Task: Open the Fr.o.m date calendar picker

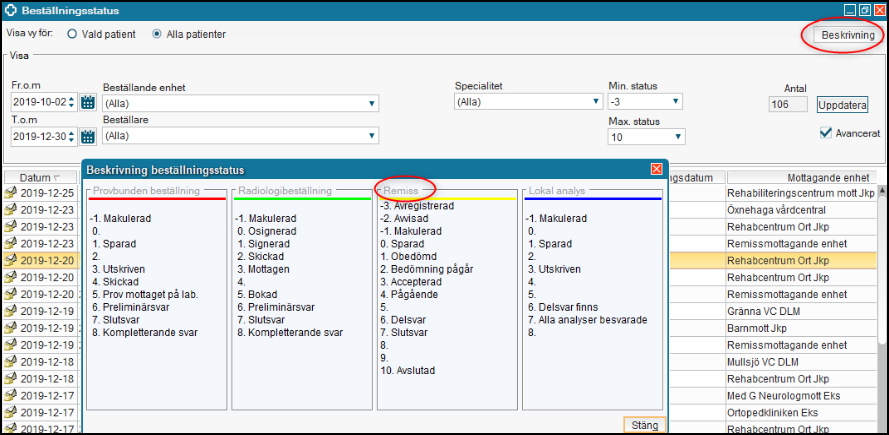Action: [x=87, y=102]
